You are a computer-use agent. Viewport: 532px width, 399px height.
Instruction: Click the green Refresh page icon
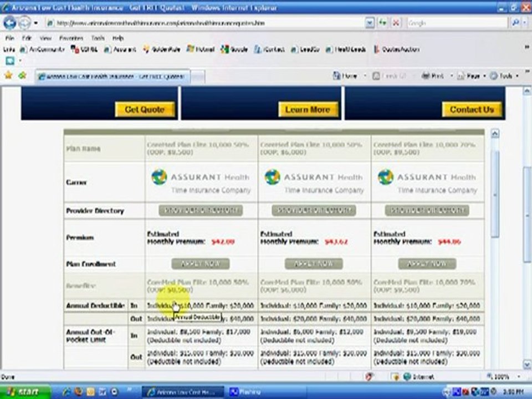[x=383, y=23]
